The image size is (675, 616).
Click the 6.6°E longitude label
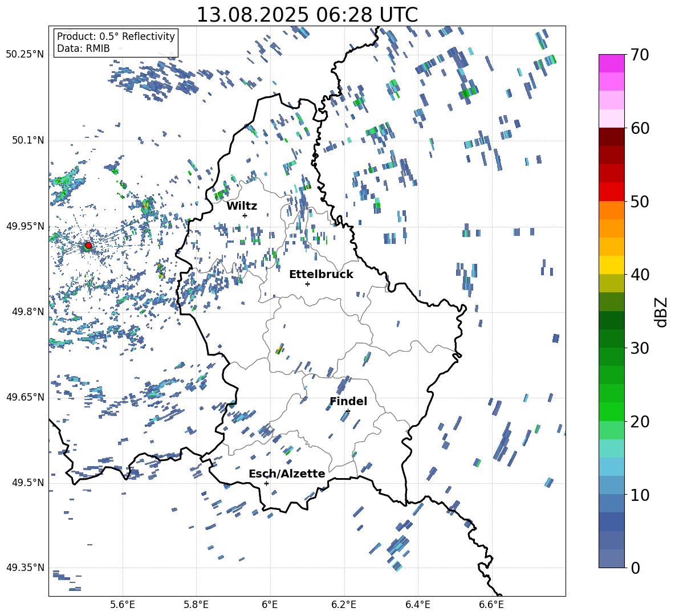tap(491, 605)
